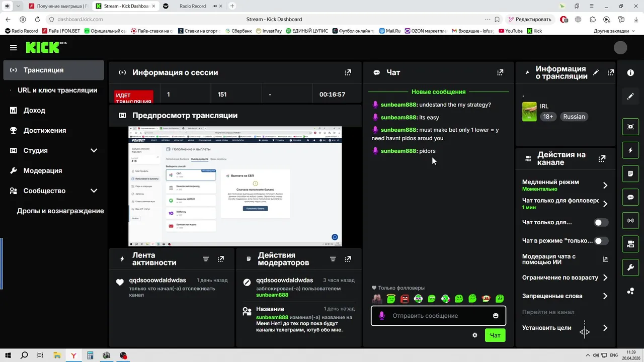The height and width of the screenshot is (362, 644).
Task: Click ENG language indicator in system tray
Action: (614, 355)
